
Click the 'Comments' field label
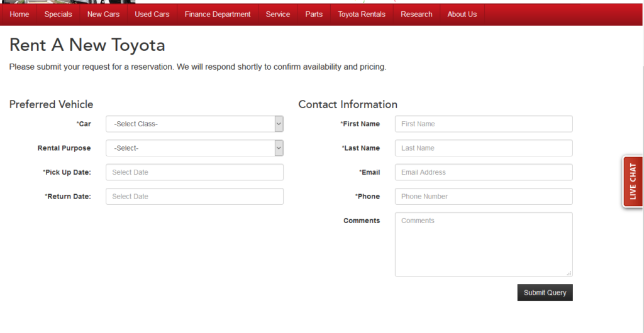(x=362, y=221)
